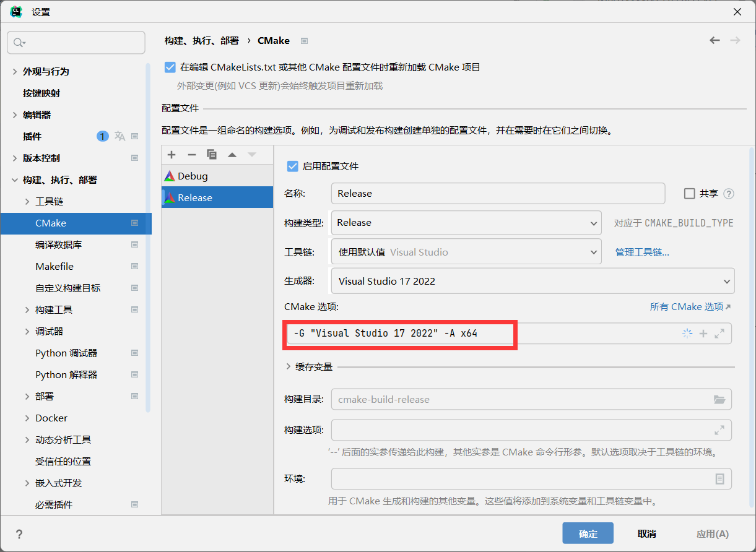Expand the 动态分析工具 tree node

27,440
